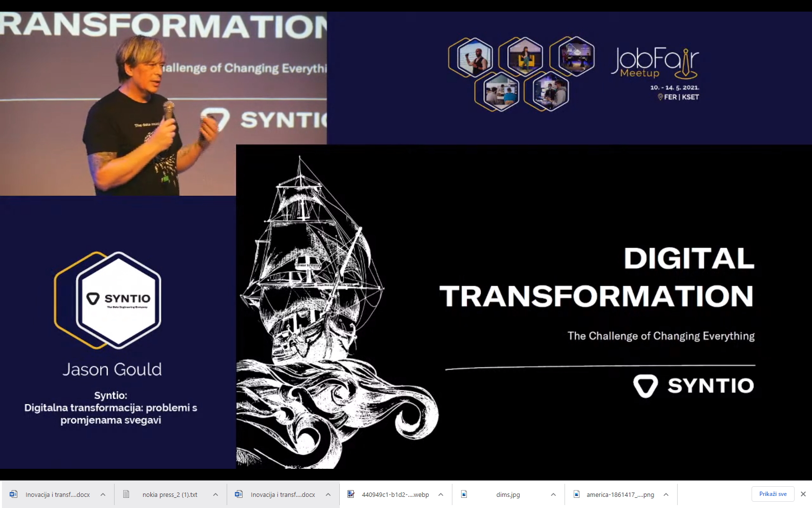Expand options for the nokia press_2 (1).txt download

click(216, 494)
